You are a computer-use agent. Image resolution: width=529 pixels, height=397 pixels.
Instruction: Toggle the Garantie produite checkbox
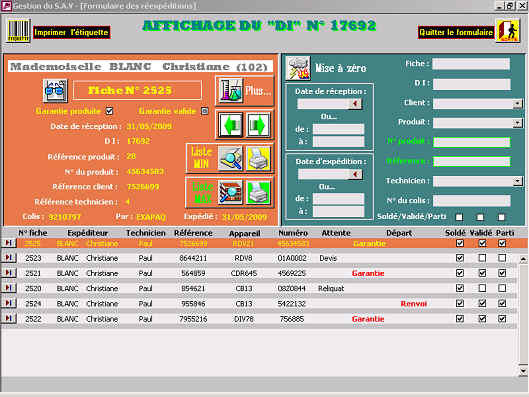(x=109, y=111)
